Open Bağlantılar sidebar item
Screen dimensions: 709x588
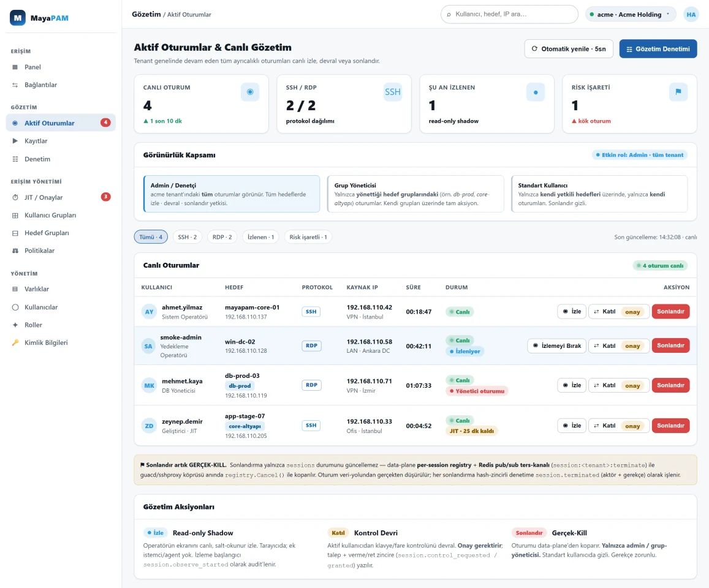61,85
